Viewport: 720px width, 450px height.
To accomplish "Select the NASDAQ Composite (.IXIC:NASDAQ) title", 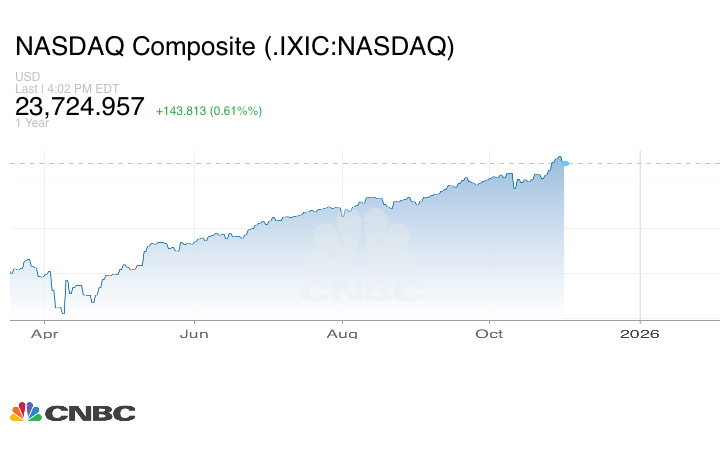I will 235,47.
